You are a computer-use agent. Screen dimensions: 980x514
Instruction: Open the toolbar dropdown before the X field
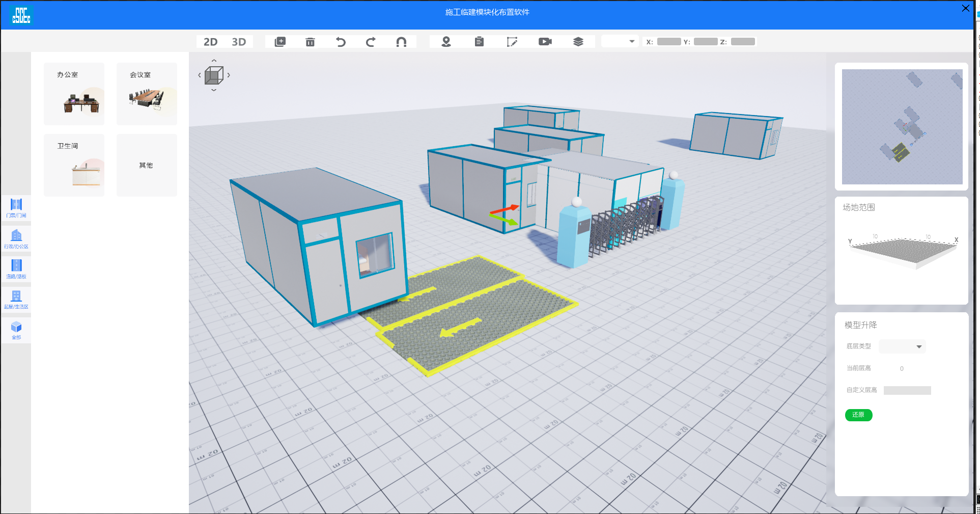(x=620, y=41)
